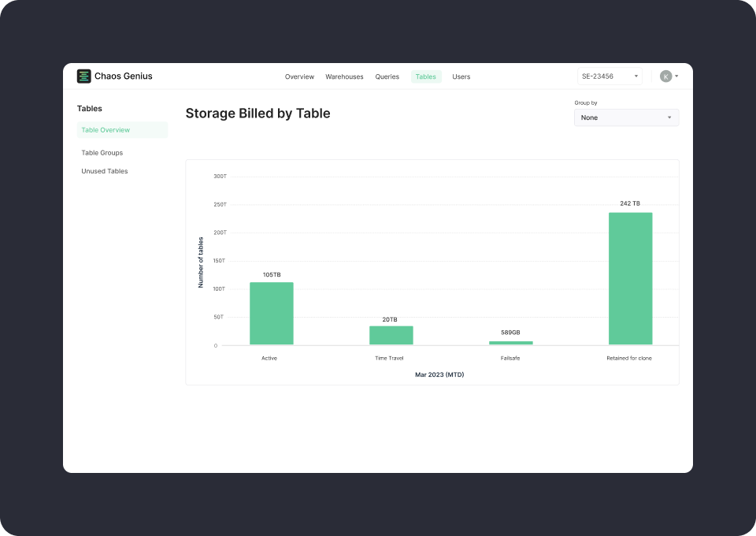756x536 pixels.
Task: Click the Chaos Genius logo icon
Action: [x=83, y=76]
